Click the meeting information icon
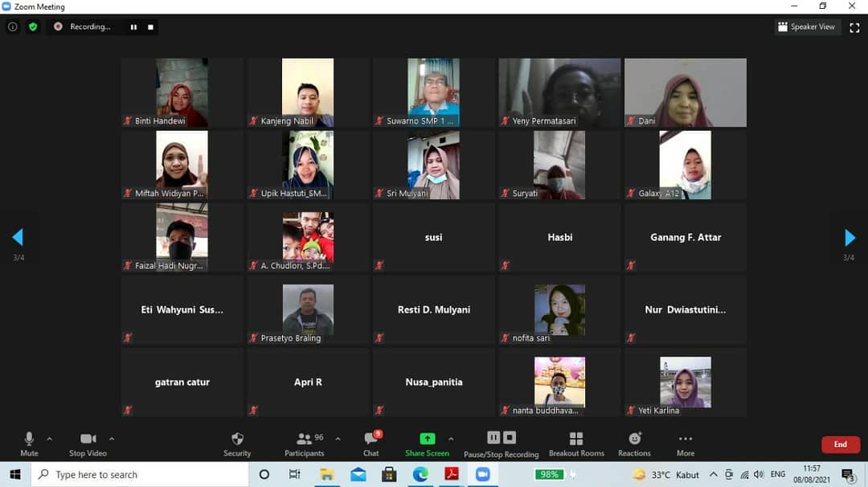Screen dimensions: 868x487 point(12,27)
